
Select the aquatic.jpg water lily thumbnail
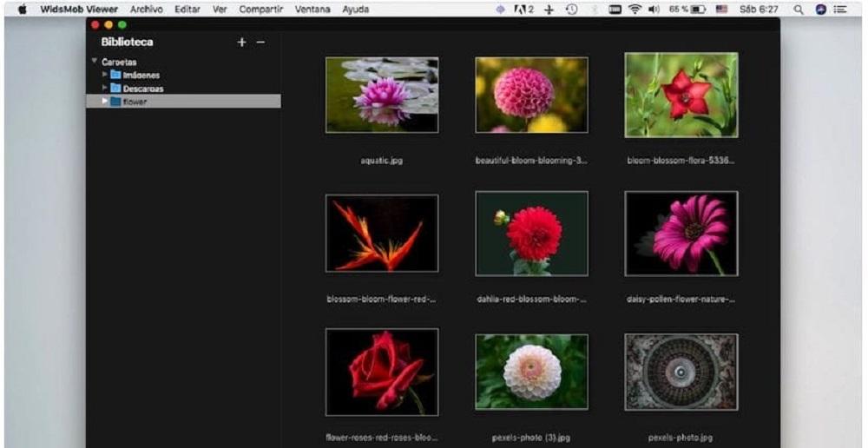[x=382, y=95]
